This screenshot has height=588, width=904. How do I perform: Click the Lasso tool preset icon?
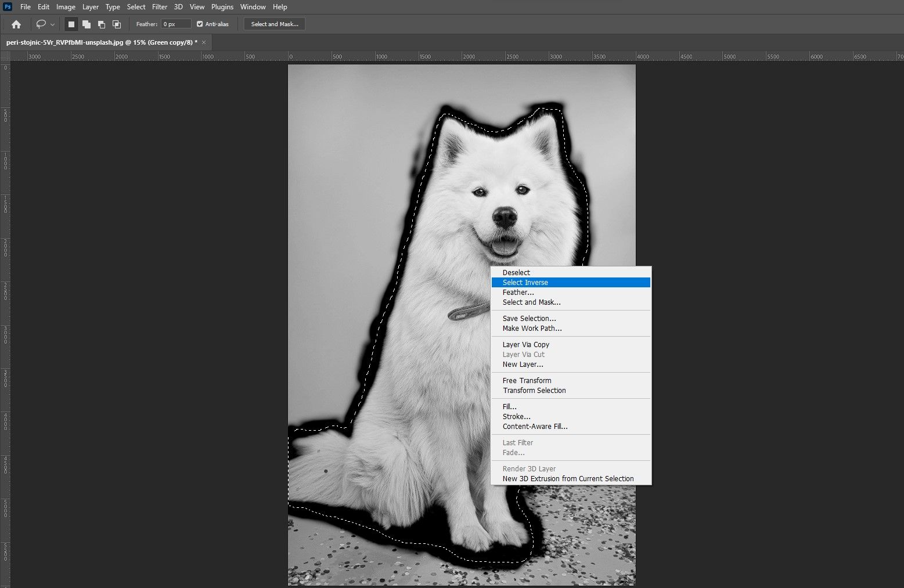[x=41, y=24]
